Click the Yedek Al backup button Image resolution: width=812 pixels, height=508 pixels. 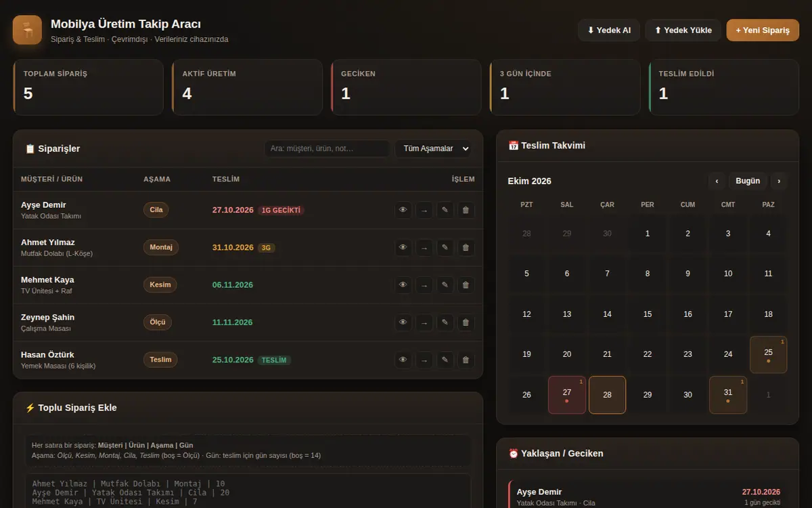[609, 30]
